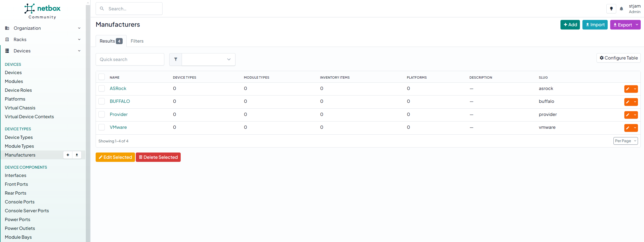Click the pencil edit icon for Provider
This screenshot has height=242, width=644.
628,115
